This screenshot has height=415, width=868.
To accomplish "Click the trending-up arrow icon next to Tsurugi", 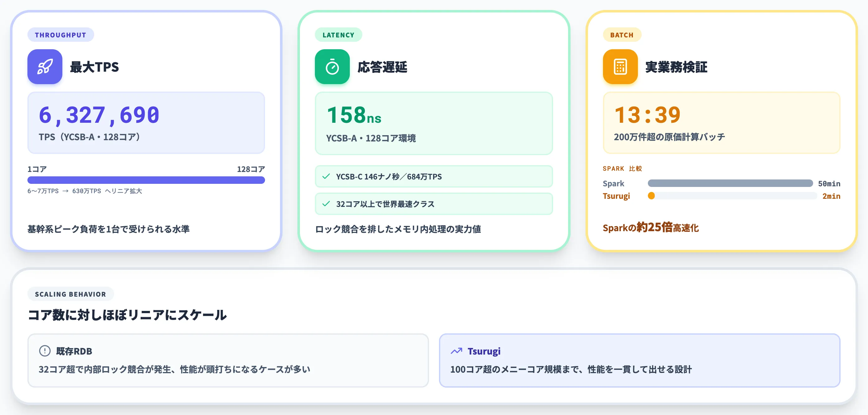I will click(456, 351).
